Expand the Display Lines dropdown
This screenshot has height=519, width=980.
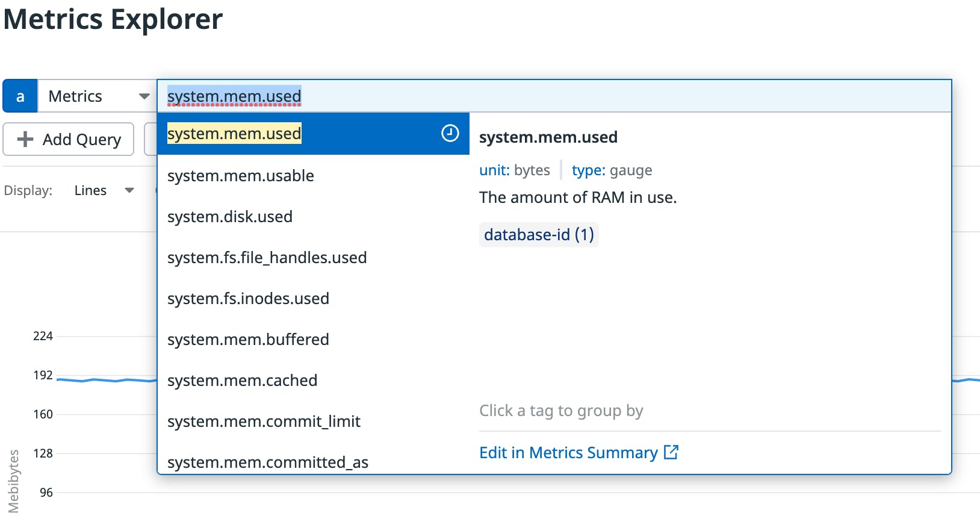tap(104, 191)
